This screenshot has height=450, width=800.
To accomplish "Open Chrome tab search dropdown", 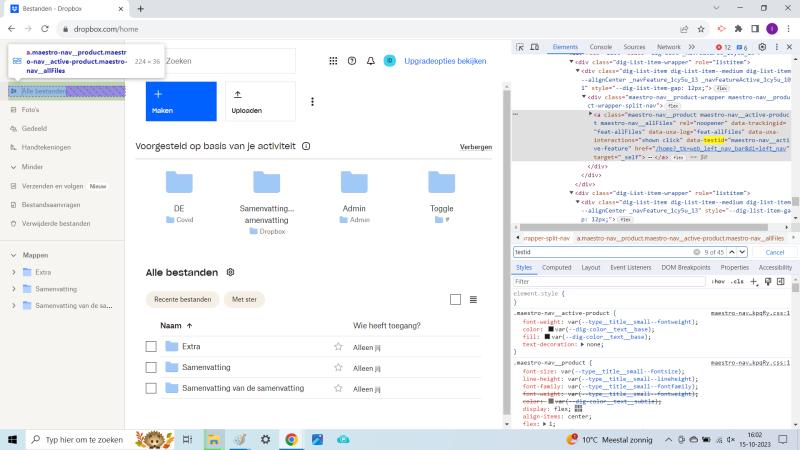I will (716, 8).
